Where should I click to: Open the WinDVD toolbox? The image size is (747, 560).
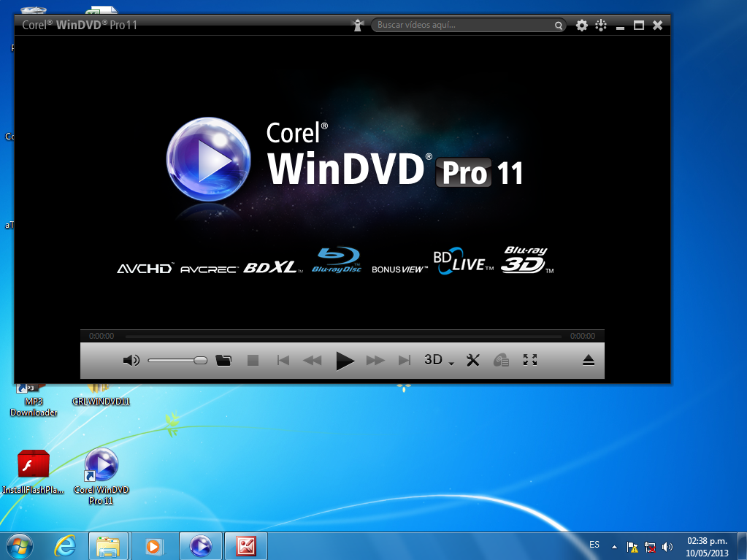(x=472, y=360)
